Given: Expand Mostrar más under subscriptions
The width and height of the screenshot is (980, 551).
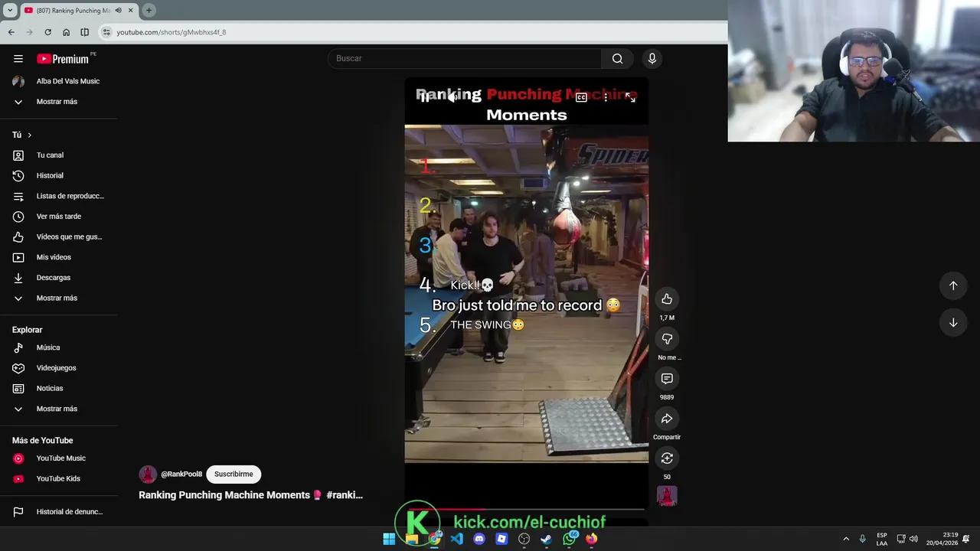Looking at the screenshot, I should [59, 102].
